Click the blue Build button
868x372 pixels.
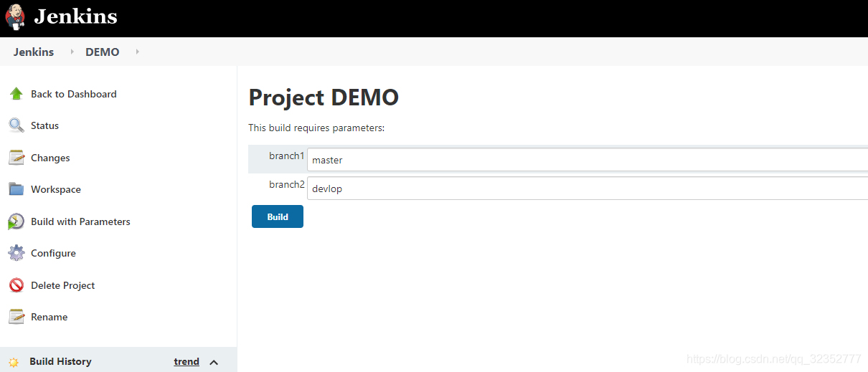pyautogui.click(x=278, y=216)
